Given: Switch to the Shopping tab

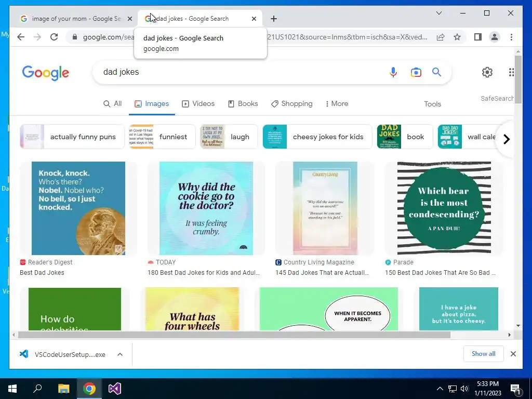Looking at the screenshot, I should (x=292, y=104).
